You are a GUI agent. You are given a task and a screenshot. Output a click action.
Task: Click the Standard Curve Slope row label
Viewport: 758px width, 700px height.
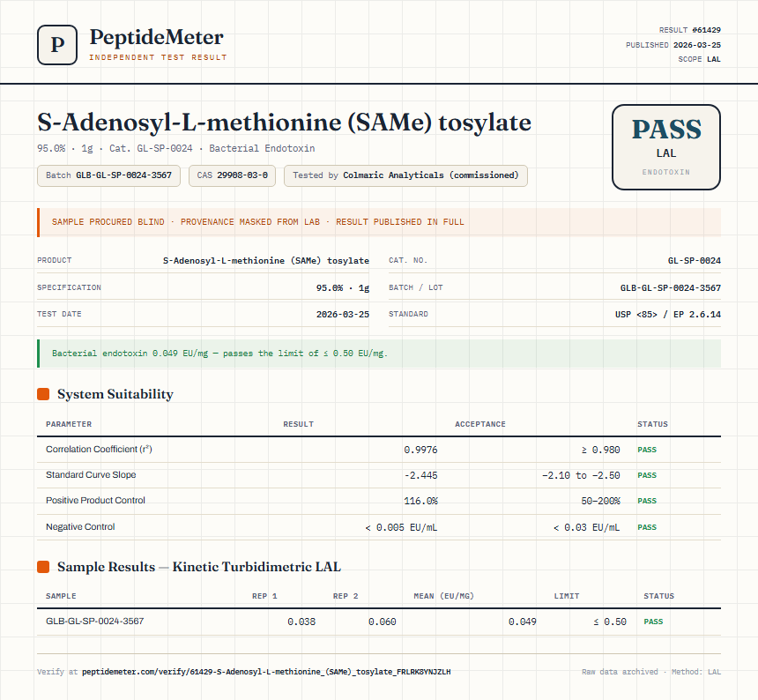(91, 474)
